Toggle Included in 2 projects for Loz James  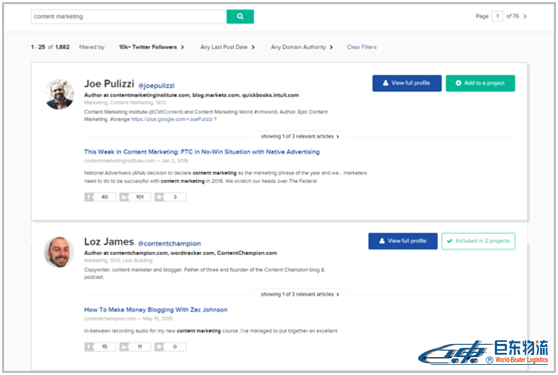click(478, 241)
